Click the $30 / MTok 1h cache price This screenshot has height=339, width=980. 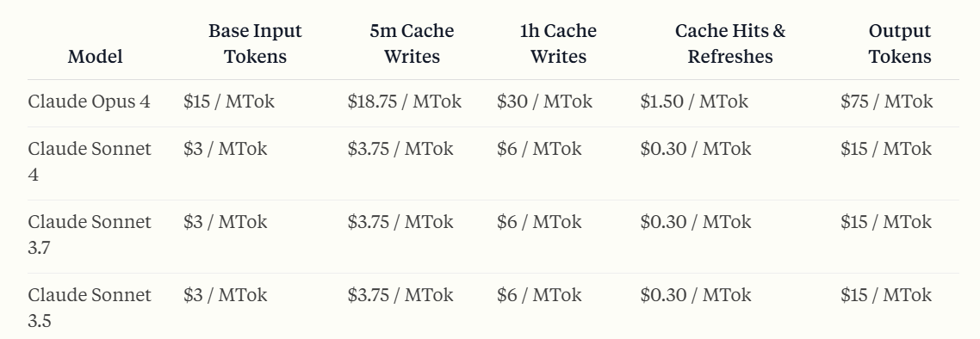pos(544,102)
